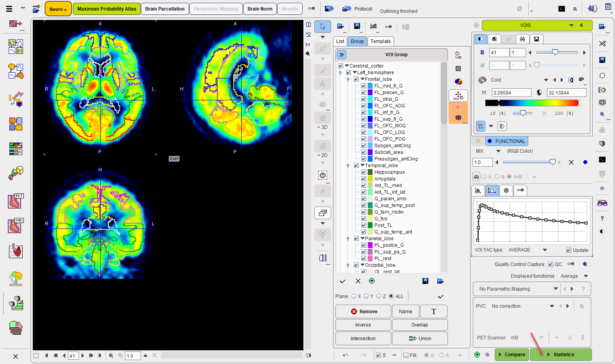The width and height of the screenshot is (615, 364).
Task: Collapse the Left_hemisphere tree node
Action: (355, 73)
